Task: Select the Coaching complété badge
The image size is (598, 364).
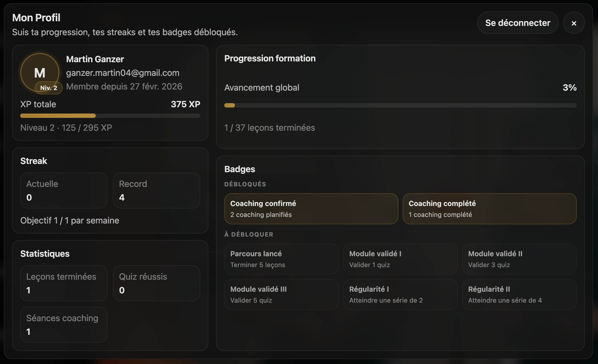Action: click(x=489, y=209)
